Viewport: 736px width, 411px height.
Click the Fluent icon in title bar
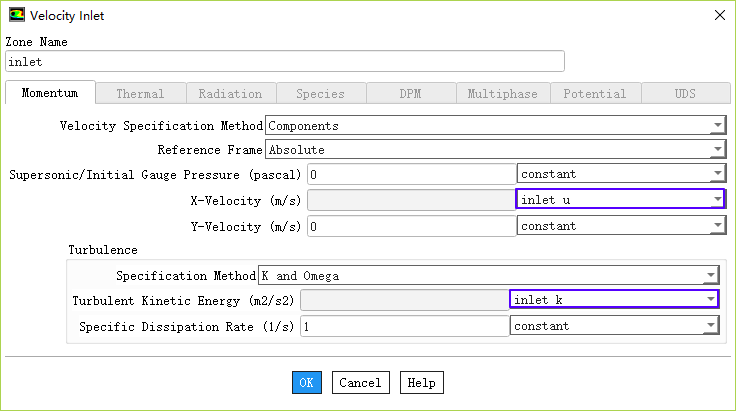17,15
